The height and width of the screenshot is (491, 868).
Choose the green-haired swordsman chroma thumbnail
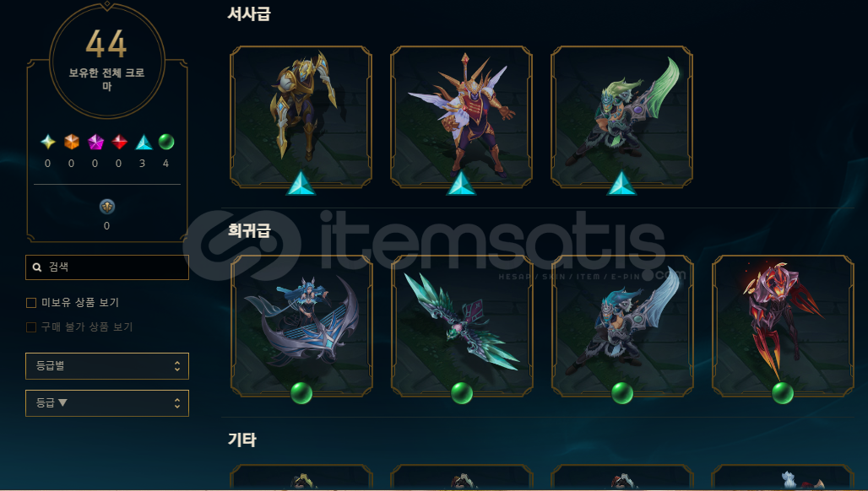[621, 116]
